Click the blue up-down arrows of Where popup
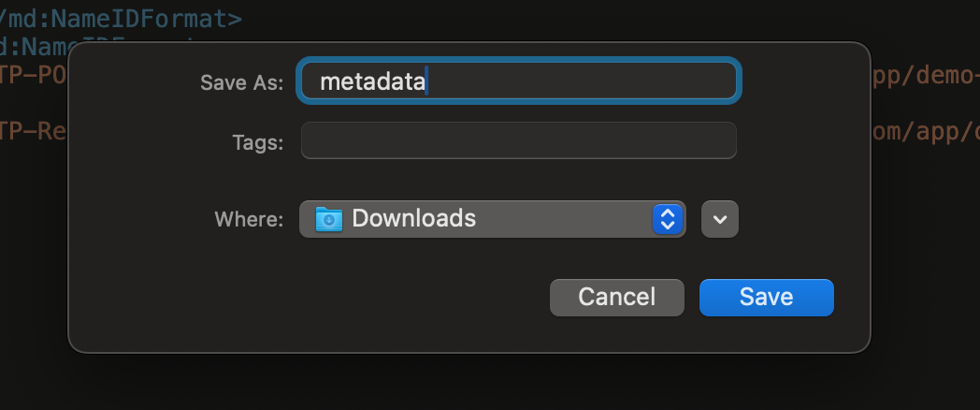The height and width of the screenshot is (410, 980). pos(667,219)
